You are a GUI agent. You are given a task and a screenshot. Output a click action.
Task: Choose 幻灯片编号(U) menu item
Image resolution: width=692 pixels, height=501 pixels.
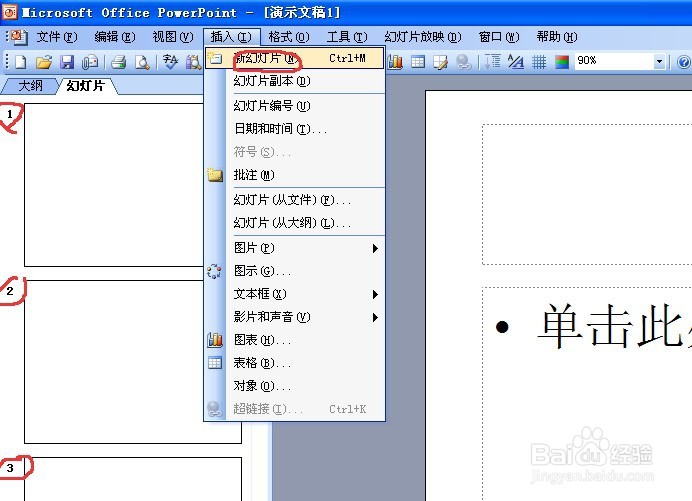294,106
